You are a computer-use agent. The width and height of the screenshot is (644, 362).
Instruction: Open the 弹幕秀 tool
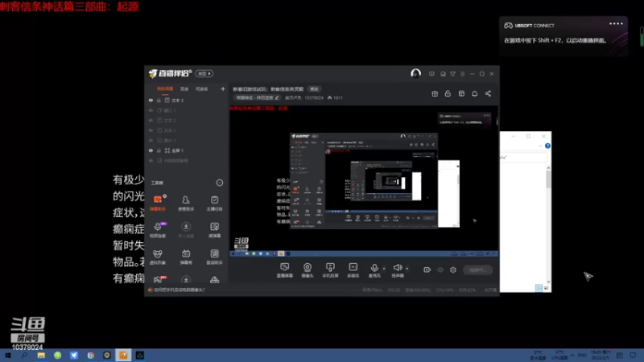(186, 257)
